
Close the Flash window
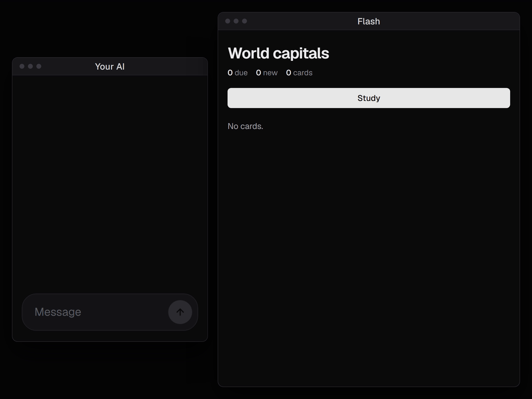228,21
